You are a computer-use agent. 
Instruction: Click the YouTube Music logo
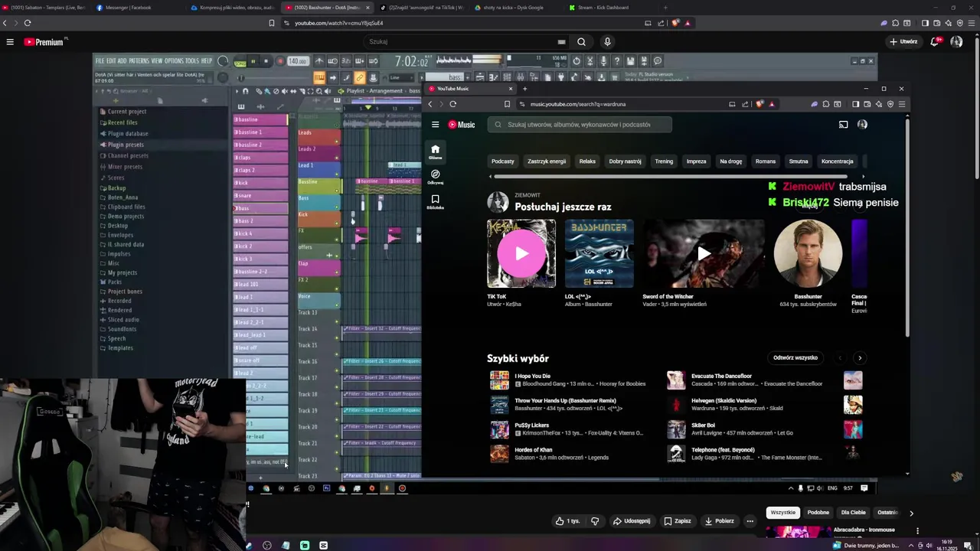462,125
